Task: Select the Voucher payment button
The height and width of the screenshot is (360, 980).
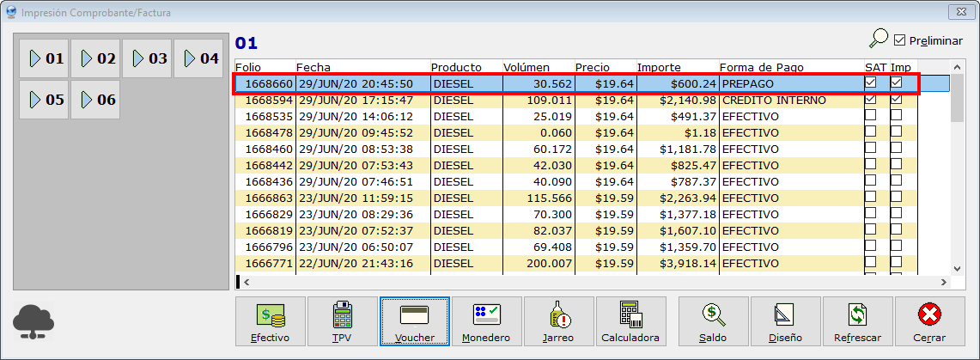Action: pyautogui.click(x=415, y=322)
